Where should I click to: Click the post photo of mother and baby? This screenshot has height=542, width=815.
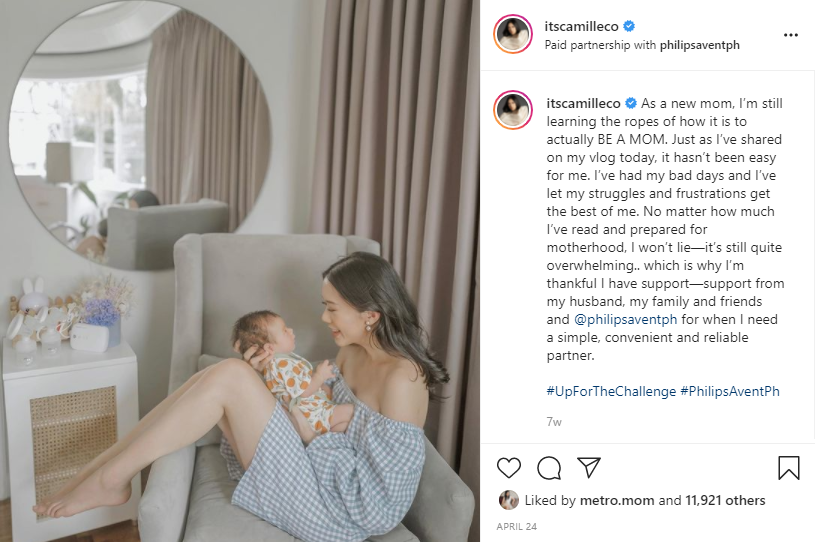coord(240,271)
